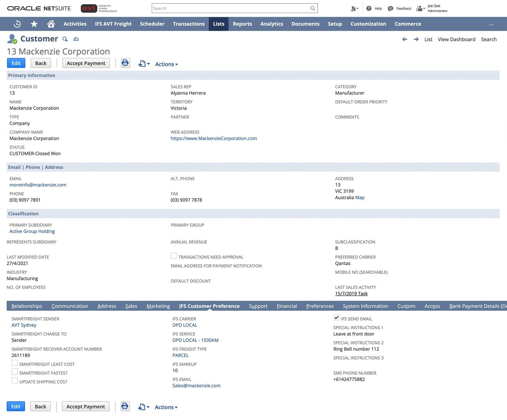Switch to the Preferences subtab
The width and height of the screenshot is (507, 420).
(320, 306)
